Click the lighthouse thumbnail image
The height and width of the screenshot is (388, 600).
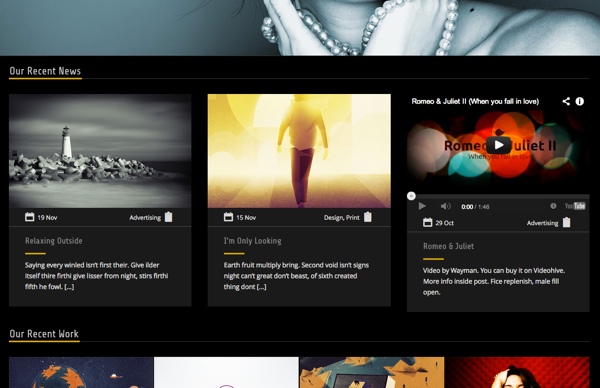100,151
